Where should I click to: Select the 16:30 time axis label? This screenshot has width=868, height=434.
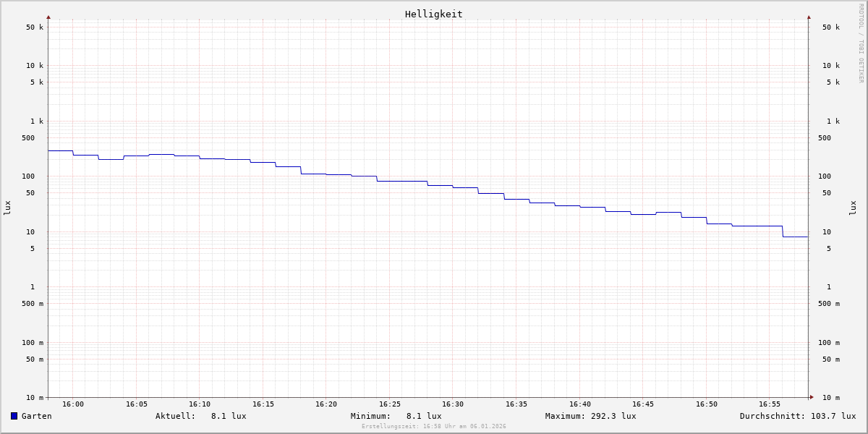pos(453,404)
